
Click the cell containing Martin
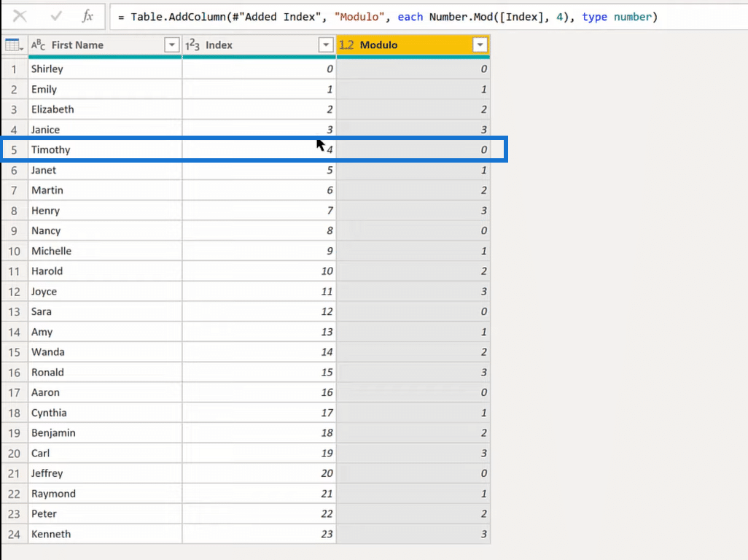[105, 190]
